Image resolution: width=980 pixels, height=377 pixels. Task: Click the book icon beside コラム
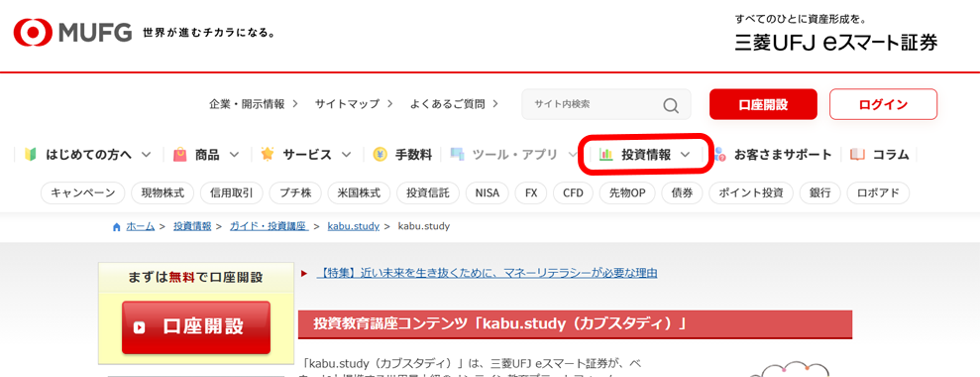coord(857,154)
